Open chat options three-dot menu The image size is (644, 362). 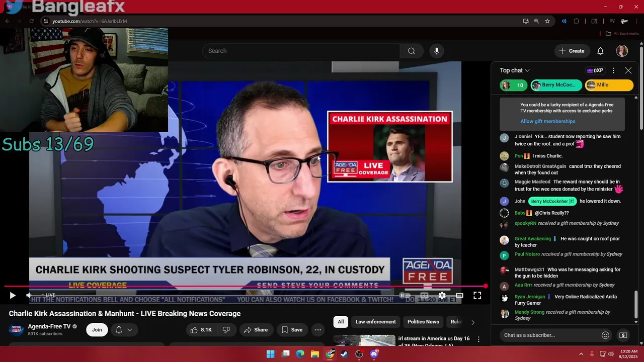(613, 70)
